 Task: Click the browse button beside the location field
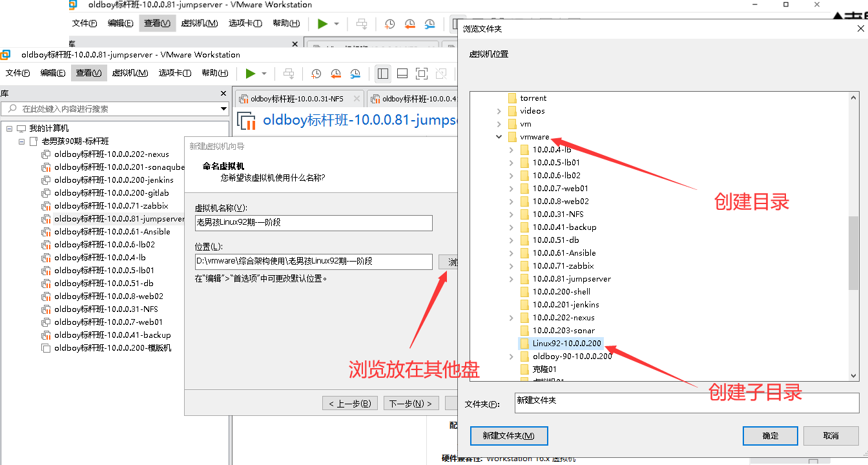tap(448, 262)
